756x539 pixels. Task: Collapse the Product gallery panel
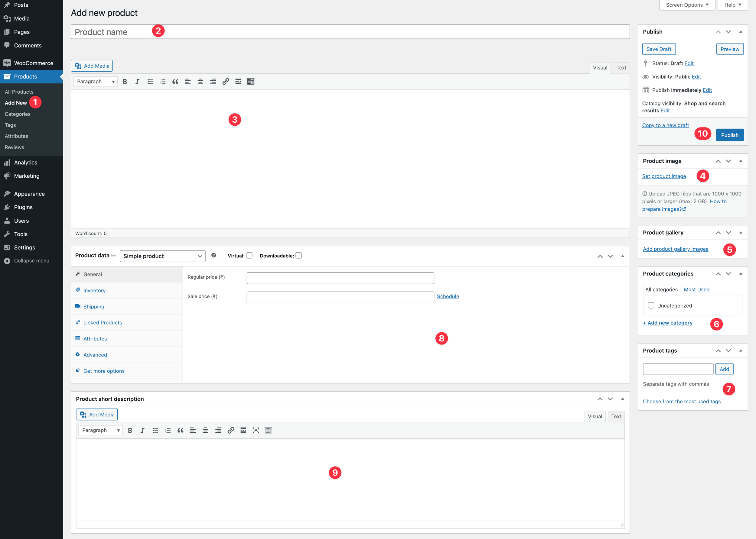(741, 232)
